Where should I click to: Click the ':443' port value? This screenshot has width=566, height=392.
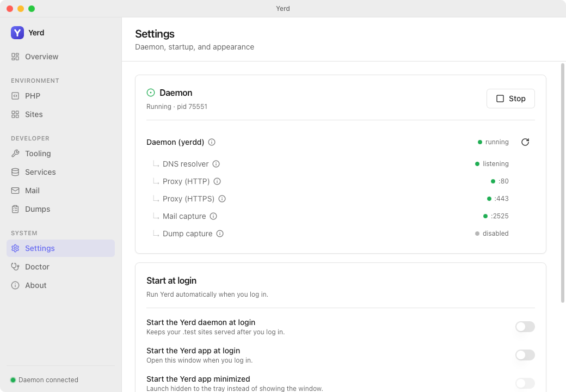501,199
